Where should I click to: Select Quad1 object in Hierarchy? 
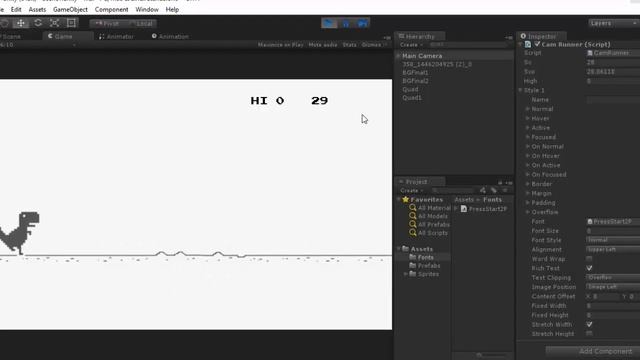[x=412, y=98]
